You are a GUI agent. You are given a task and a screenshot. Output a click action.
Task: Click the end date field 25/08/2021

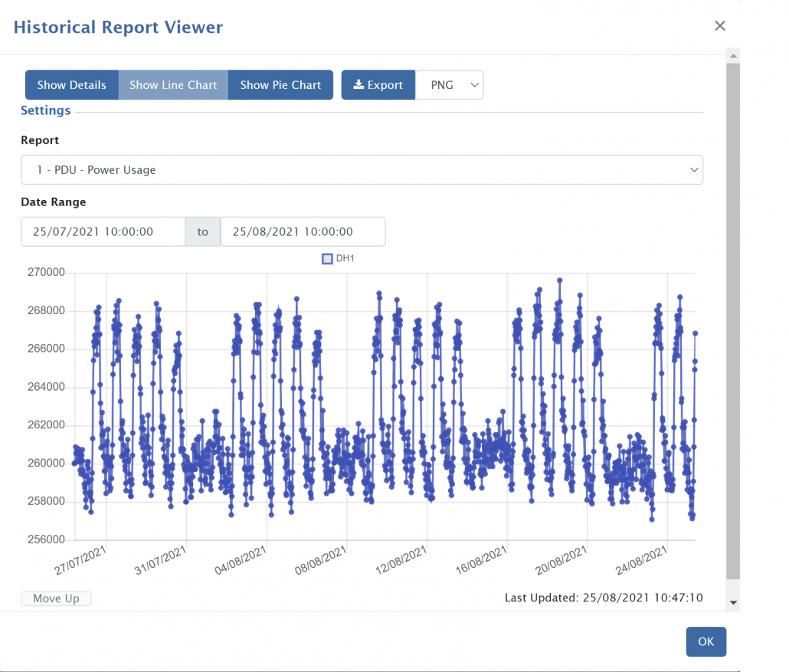coord(303,231)
